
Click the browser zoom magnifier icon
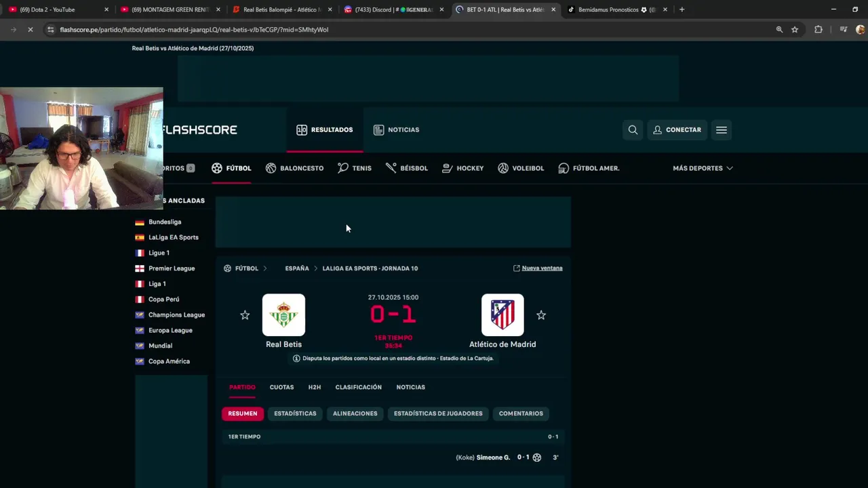[779, 30]
